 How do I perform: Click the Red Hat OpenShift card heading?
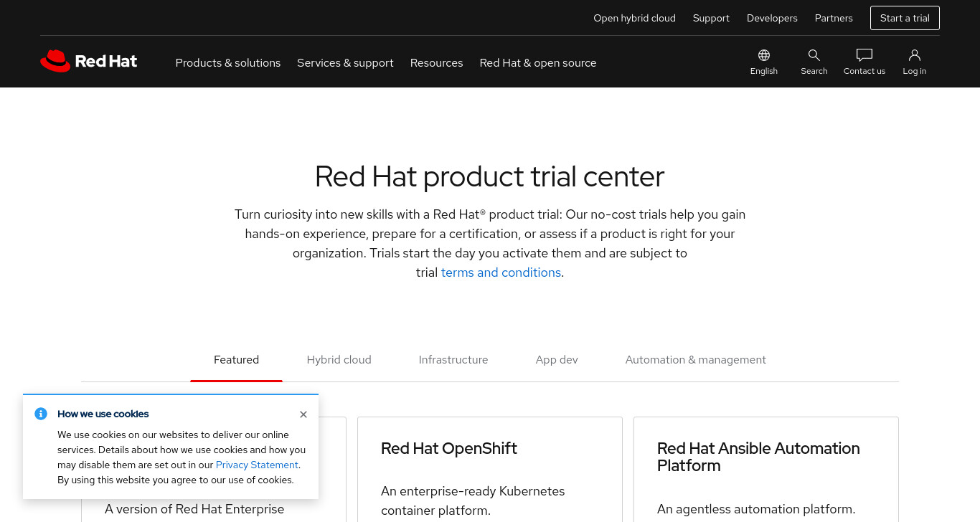[449, 449]
